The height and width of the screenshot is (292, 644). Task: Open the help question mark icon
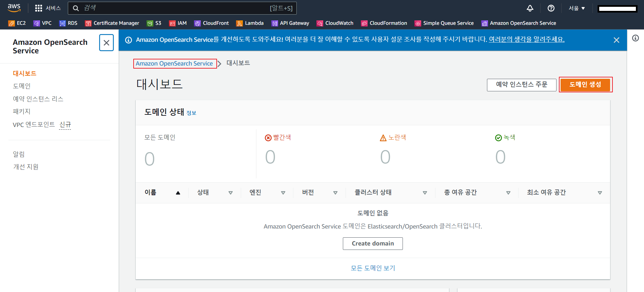click(551, 8)
